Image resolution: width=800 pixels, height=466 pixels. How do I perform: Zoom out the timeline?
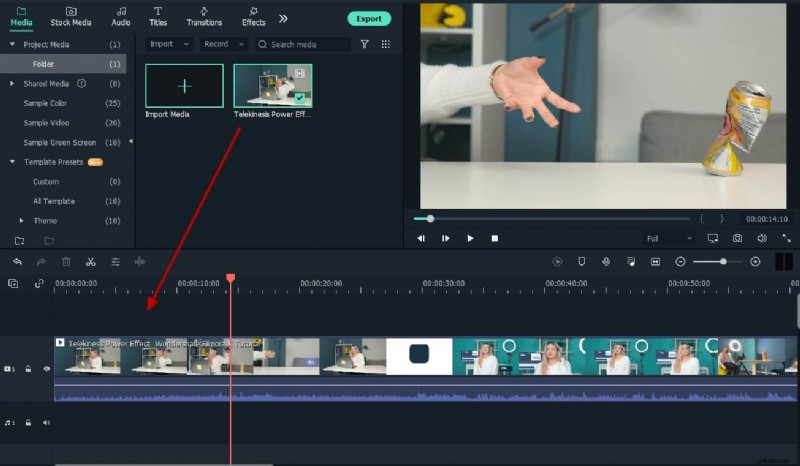tap(680, 262)
